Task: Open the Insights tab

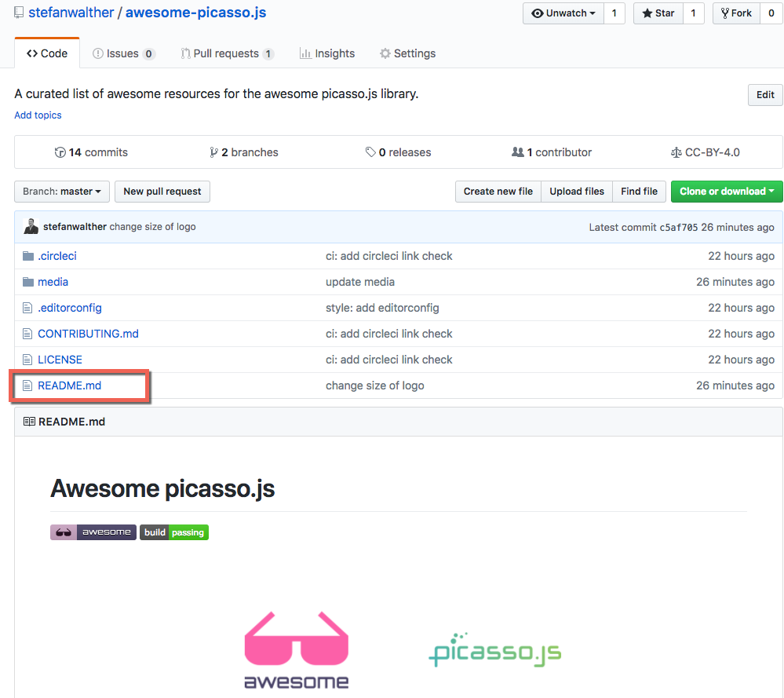Action: click(x=327, y=53)
